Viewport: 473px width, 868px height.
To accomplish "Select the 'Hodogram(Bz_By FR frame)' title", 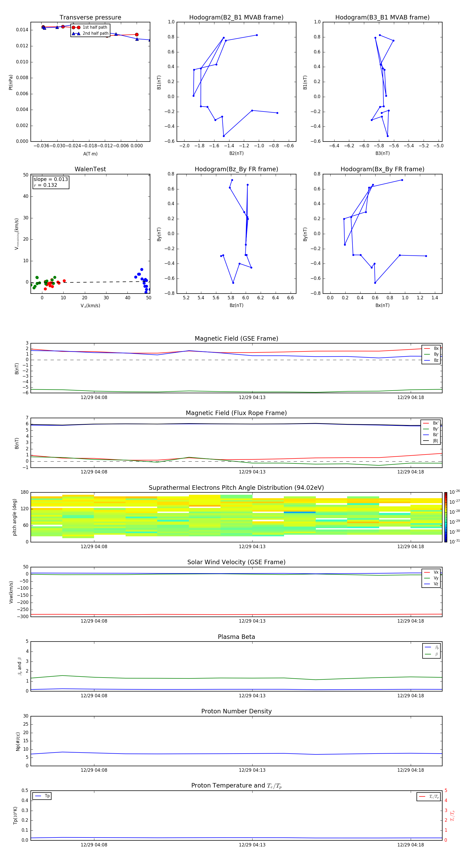I will [x=236, y=169].
